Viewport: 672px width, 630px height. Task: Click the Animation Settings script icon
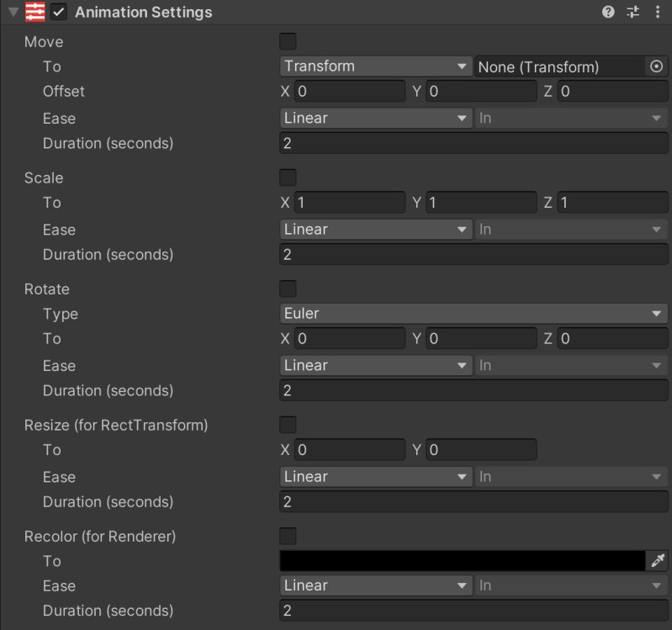pos(34,12)
